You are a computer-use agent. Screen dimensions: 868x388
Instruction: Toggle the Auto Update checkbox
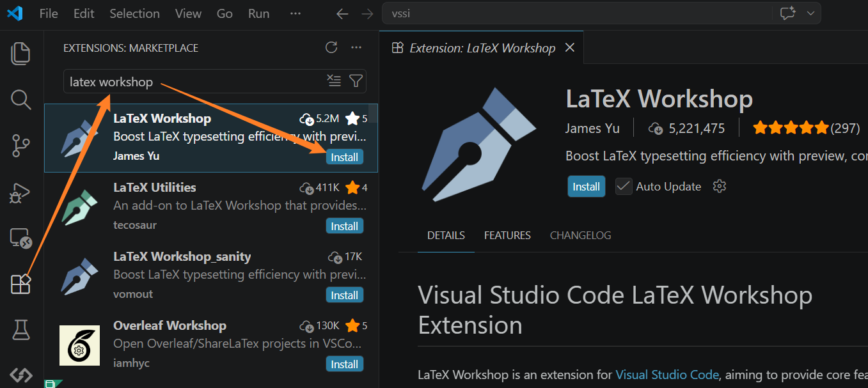point(624,187)
